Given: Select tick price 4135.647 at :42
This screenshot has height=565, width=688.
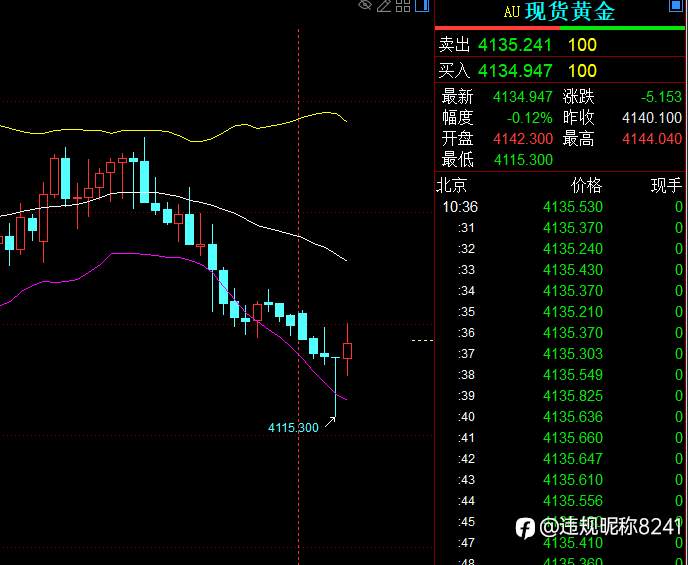Looking at the screenshot, I should coord(573,459).
